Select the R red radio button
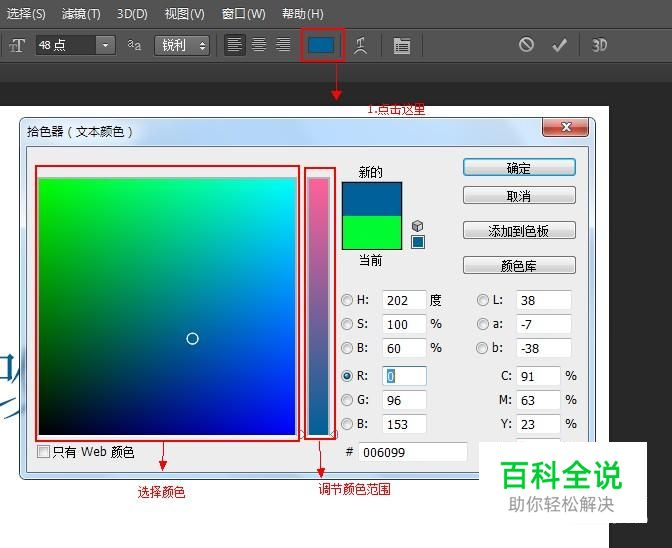The height and width of the screenshot is (548, 672). coord(347,376)
